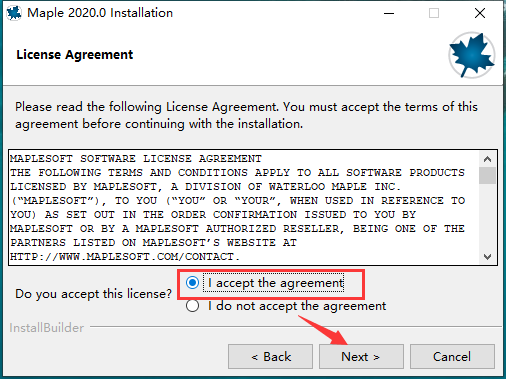Image resolution: width=506 pixels, height=379 pixels.
Task: Click the "License Agreement" heading
Action: 75,55
